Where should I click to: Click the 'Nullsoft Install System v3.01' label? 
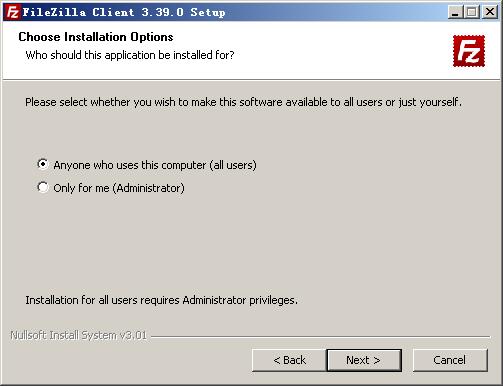tap(79, 335)
